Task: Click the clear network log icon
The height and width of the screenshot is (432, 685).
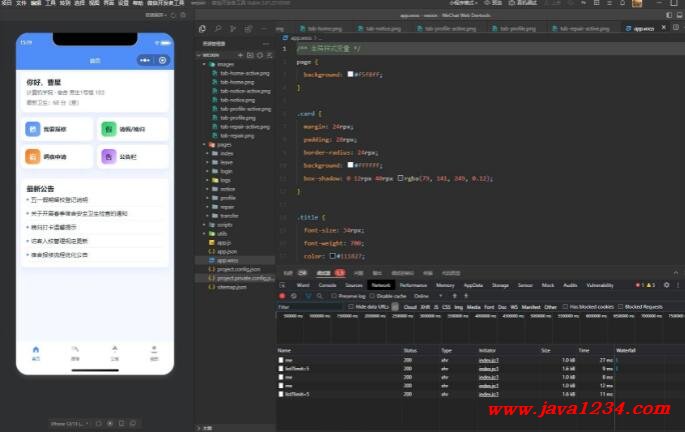Action: click(294, 296)
